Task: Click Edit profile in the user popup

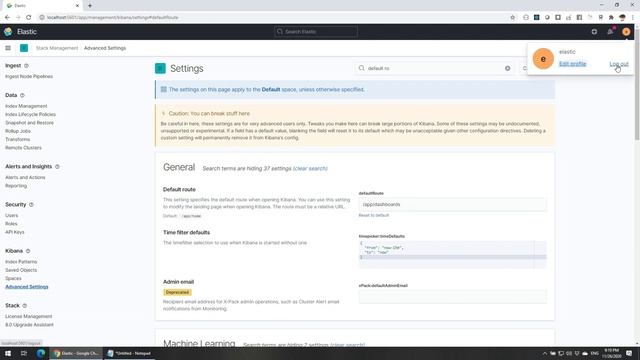Action: 572,64
